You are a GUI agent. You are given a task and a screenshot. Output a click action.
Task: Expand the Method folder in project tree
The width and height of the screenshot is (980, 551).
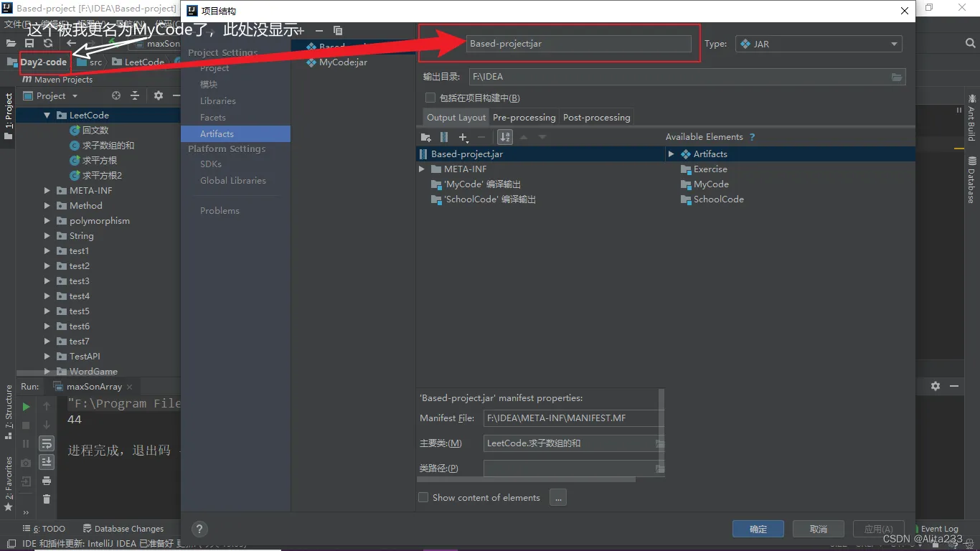(47, 206)
